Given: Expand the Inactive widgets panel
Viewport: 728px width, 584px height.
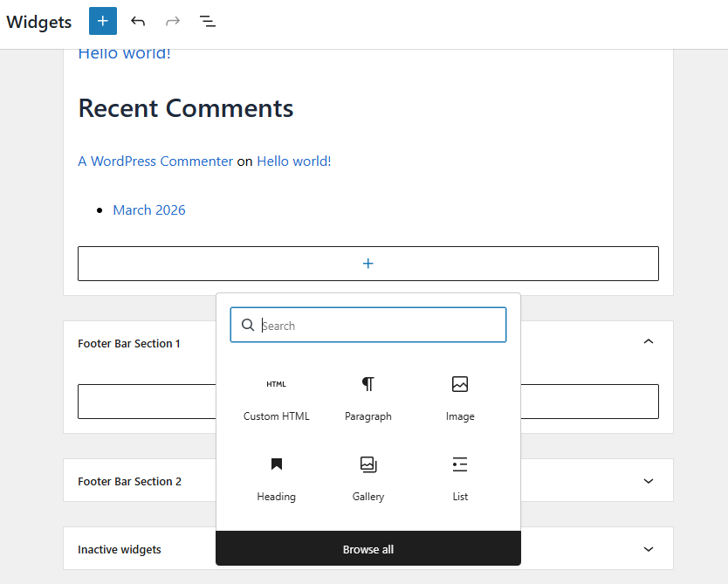Looking at the screenshot, I should [648, 549].
